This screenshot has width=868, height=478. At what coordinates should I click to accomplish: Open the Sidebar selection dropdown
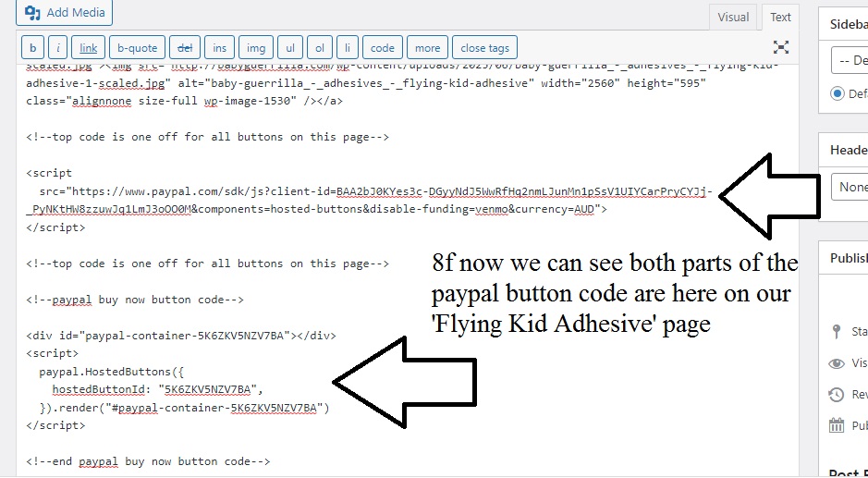850,60
